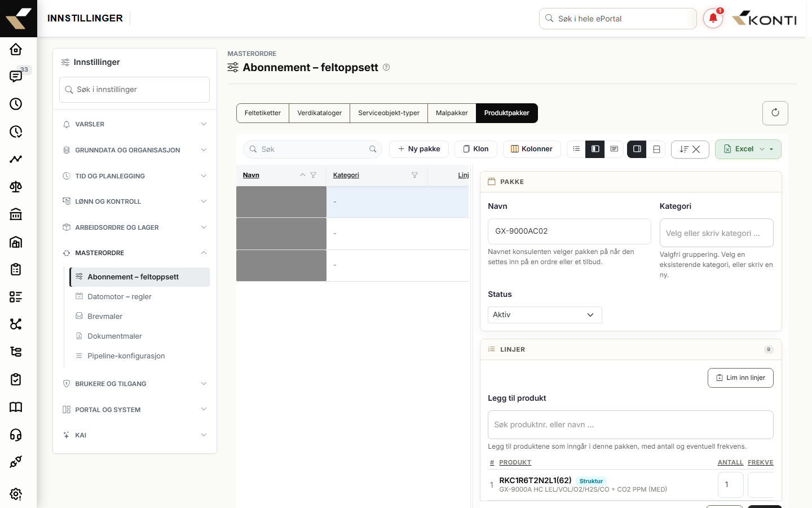This screenshot has height=508, width=812.
Task: Click the magnifier icon in table search
Action: [x=373, y=149]
